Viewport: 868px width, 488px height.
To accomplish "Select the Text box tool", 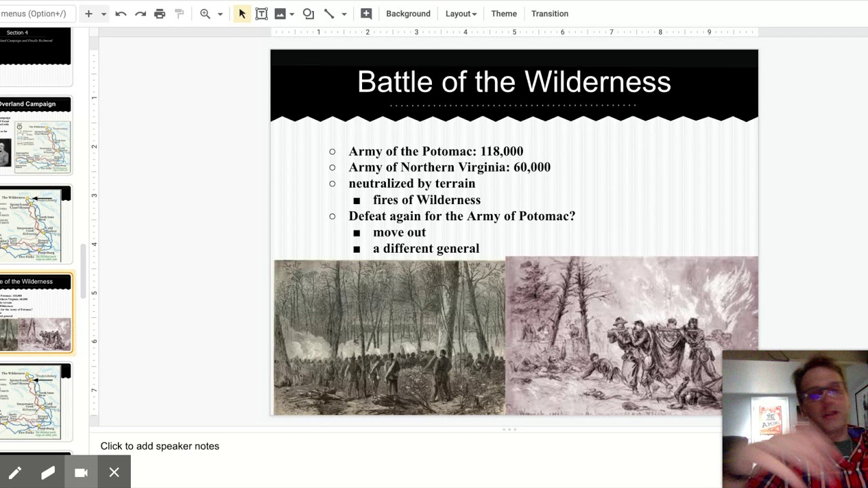I will (261, 14).
